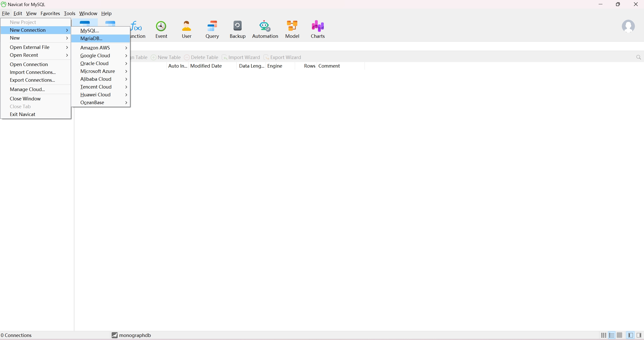The image size is (644, 340).
Task: Click the user avatar profile icon
Action: [628, 26]
